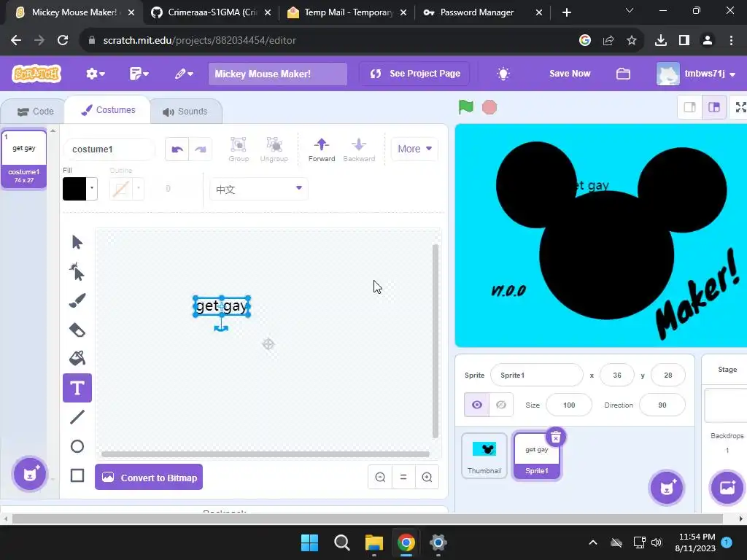
Task: Switch to the Costumes tab
Action: pyautogui.click(x=108, y=110)
